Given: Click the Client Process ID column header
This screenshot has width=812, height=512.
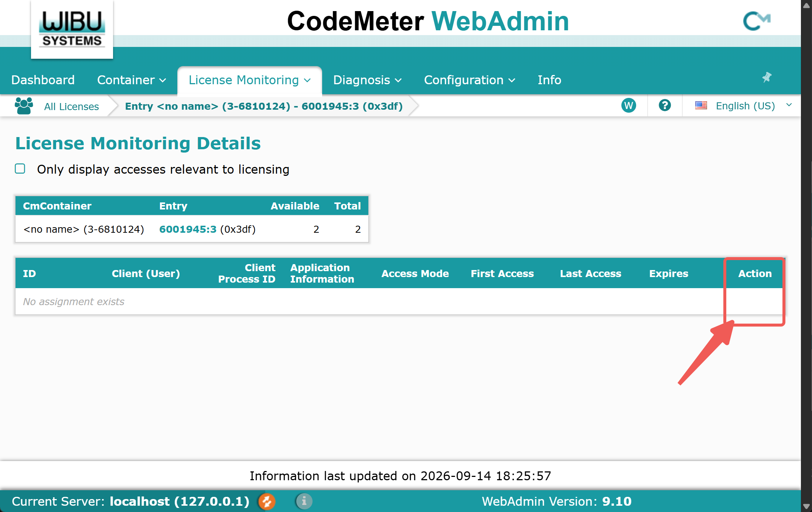Looking at the screenshot, I should (x=247, y=273).
